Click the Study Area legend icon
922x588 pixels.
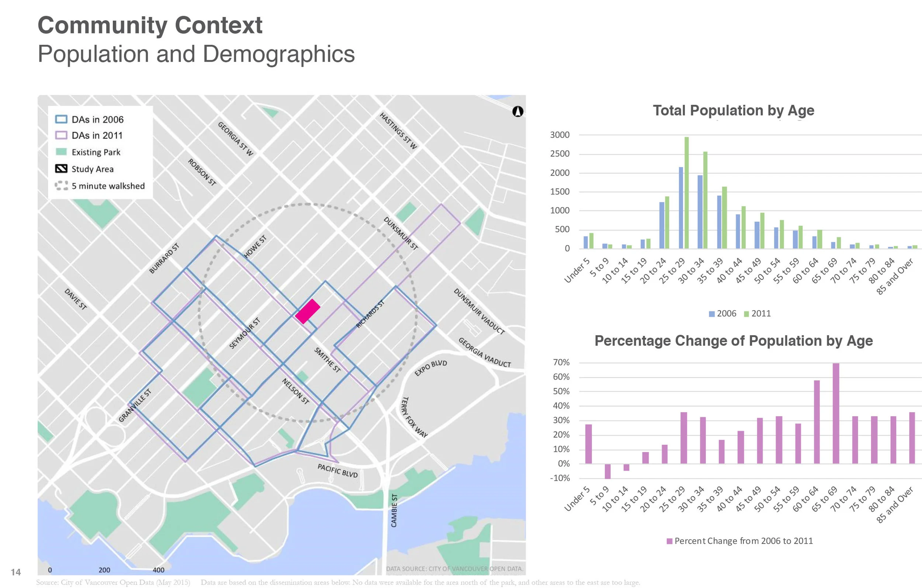[x=61, y=169]
